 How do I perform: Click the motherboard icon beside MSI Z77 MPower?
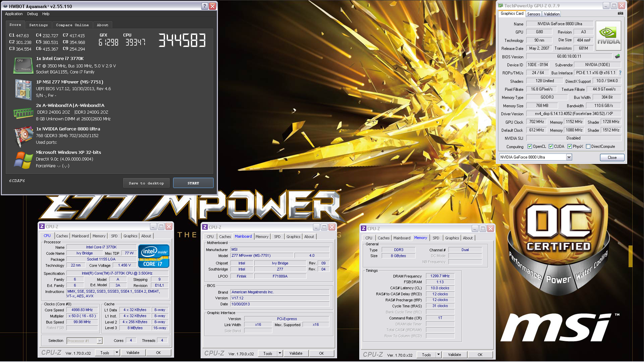click(23, 89)
